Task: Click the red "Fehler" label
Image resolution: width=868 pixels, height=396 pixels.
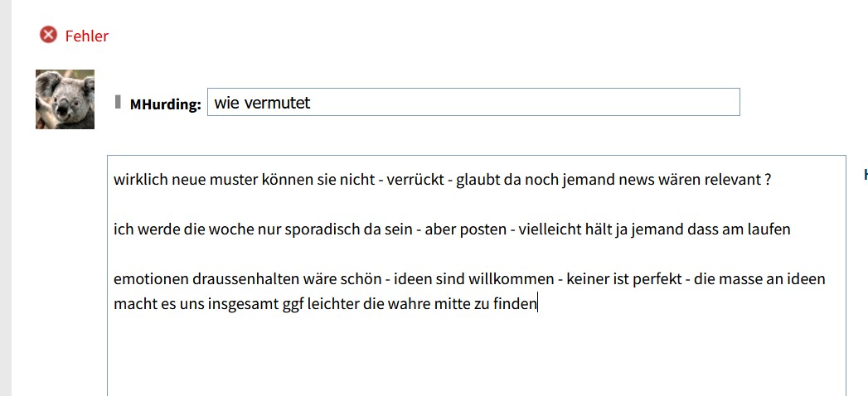Action: click(87, 36)
